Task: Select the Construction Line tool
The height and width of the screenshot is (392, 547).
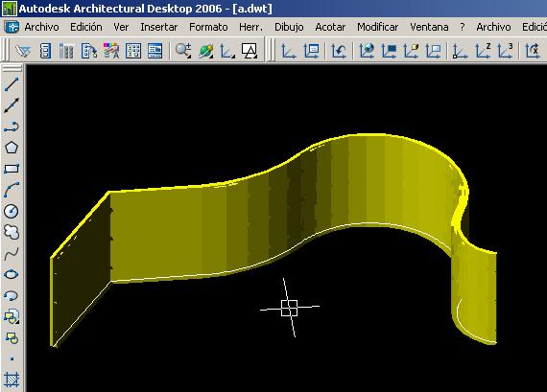Action: pyautogui.click(x=12, y=105)
